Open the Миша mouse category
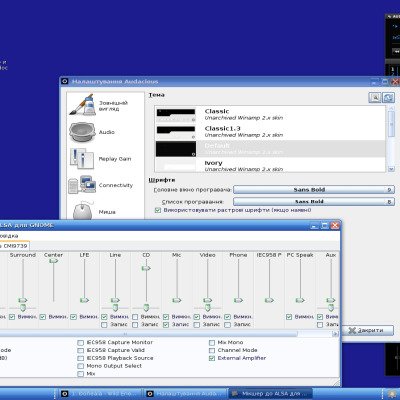 click(93, 212)
